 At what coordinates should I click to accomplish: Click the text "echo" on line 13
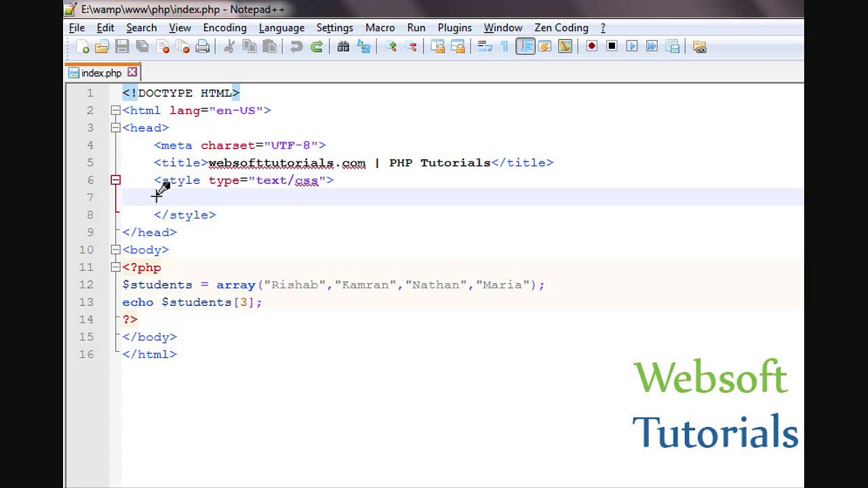pos(138,302)
